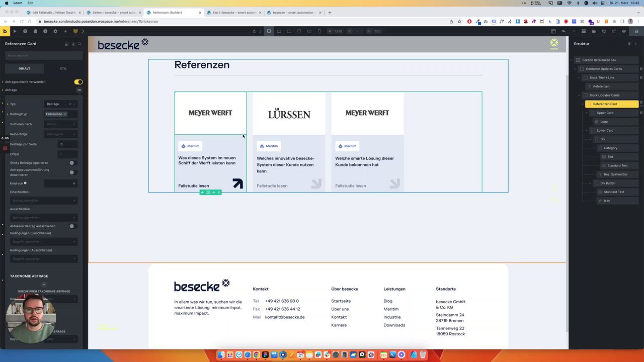The width and height of the screenshot is (644, 362).
Task: Select the Icon element in the structure tree
Action: 618,201
